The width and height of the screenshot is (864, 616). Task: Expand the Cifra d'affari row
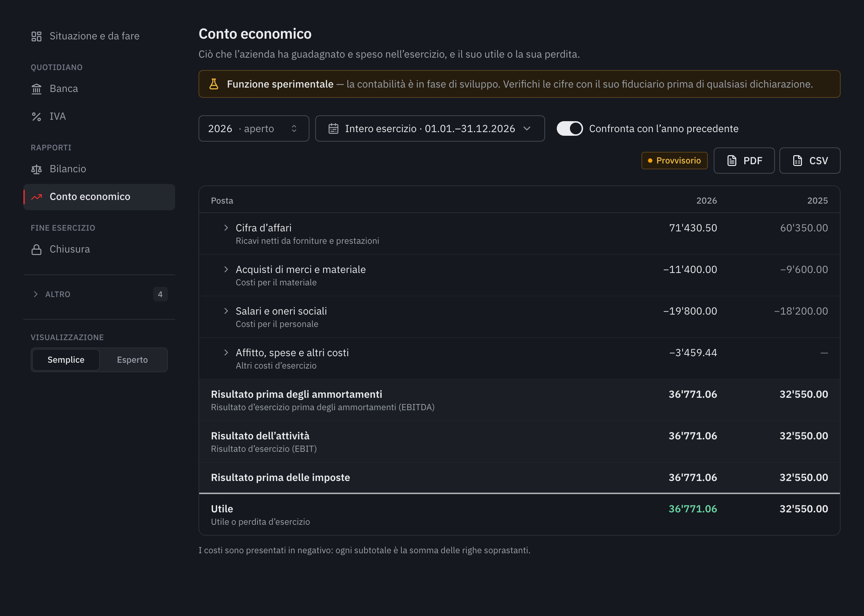226,228
